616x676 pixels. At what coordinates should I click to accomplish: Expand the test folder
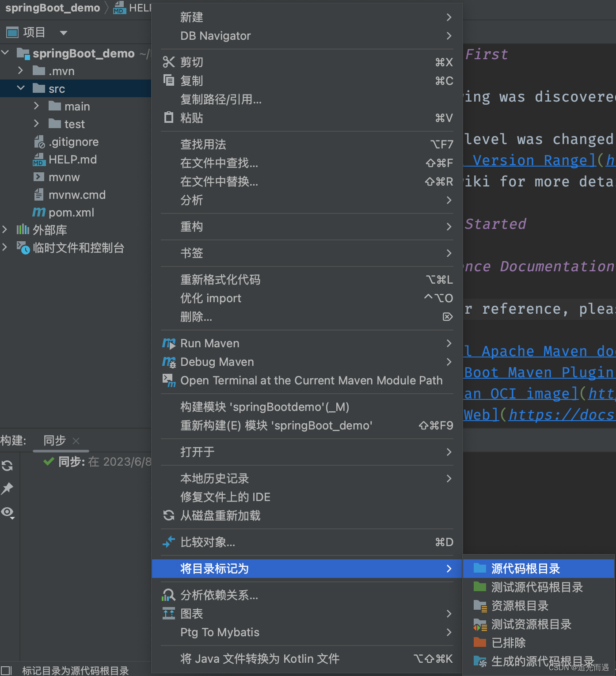click(x=36, y=123)
